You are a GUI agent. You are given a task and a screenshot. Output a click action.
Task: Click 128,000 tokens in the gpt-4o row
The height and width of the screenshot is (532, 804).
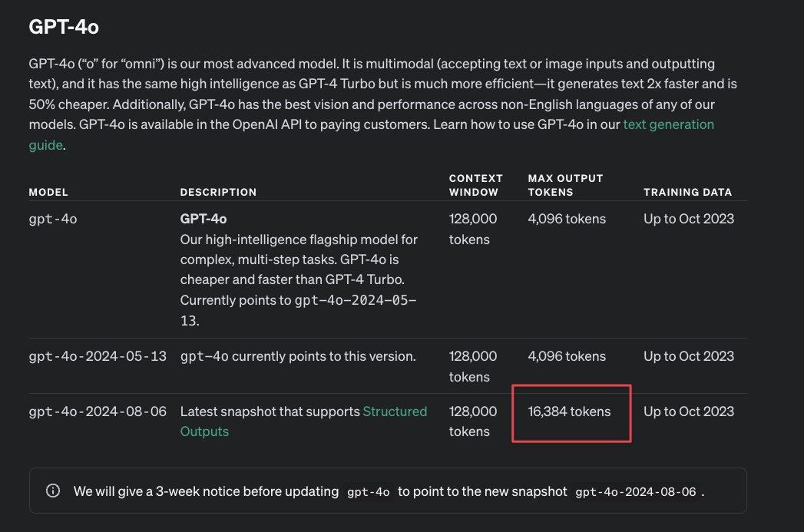coord(473,229)
